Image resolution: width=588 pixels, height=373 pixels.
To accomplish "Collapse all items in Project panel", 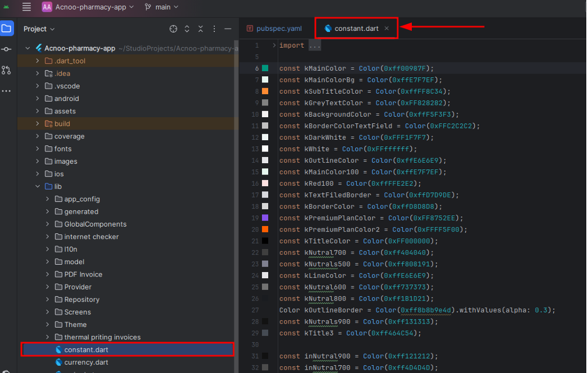I will (200, 29).
